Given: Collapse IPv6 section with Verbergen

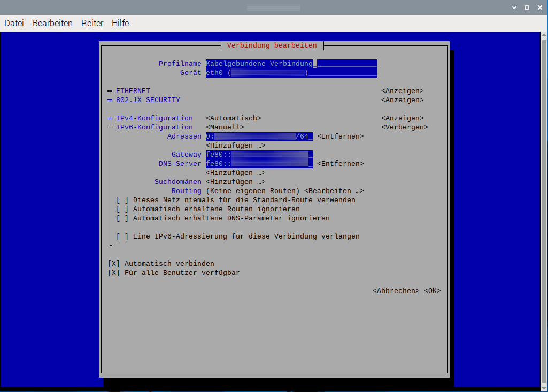Looking at the screenshot, I should tap(404, 127).
